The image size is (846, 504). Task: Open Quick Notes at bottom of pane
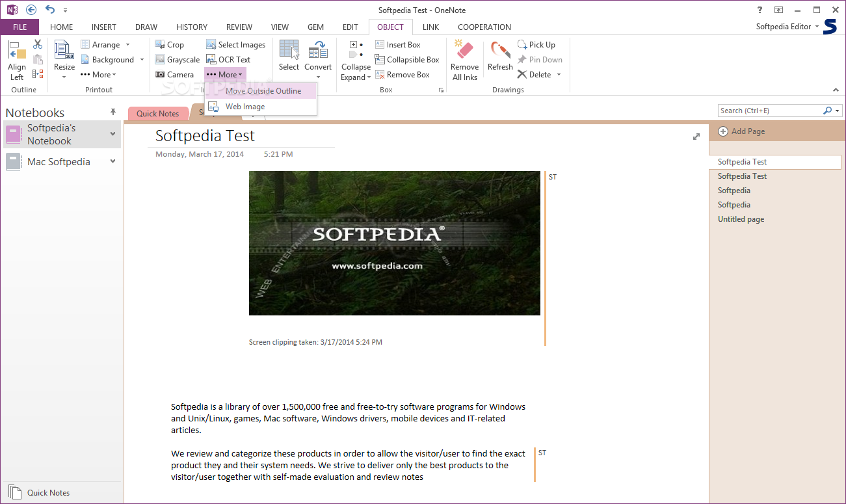40,492
